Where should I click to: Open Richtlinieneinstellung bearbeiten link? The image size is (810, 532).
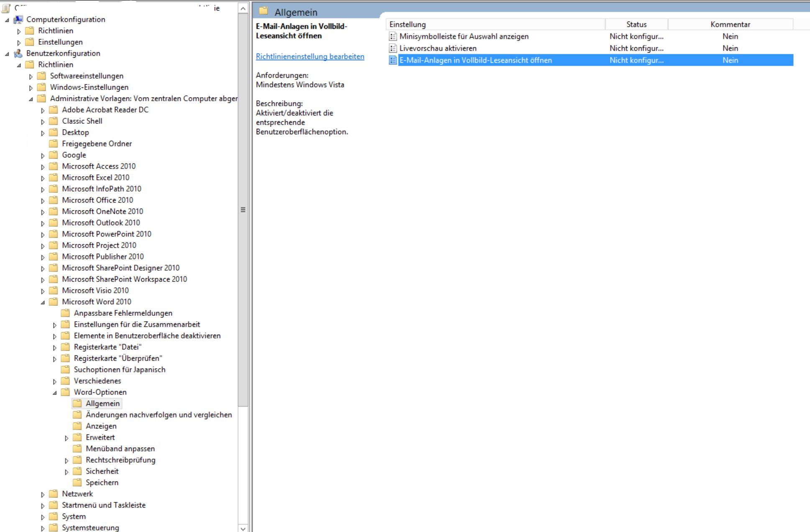pos(310,56)
